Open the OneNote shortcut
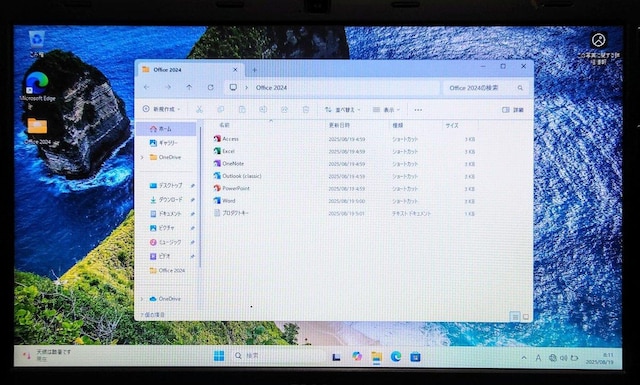The width and height of the screenshot is (640, 385). [229, 164]
